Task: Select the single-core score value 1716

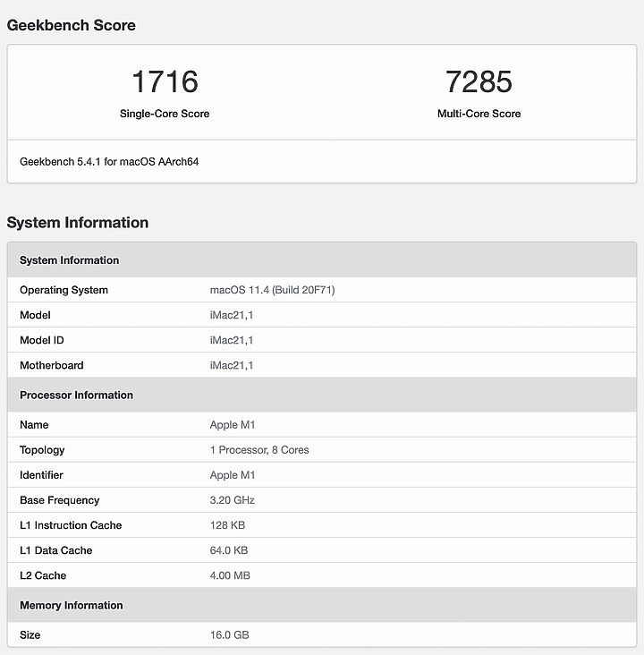Action: click(165, 81)
